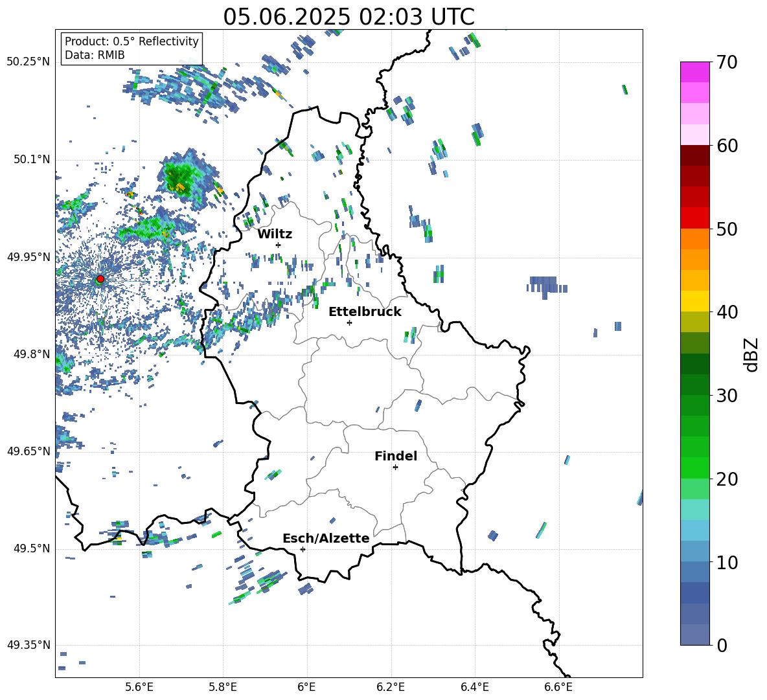
Task: Click the Findel city label
Action: pos(396,456)
